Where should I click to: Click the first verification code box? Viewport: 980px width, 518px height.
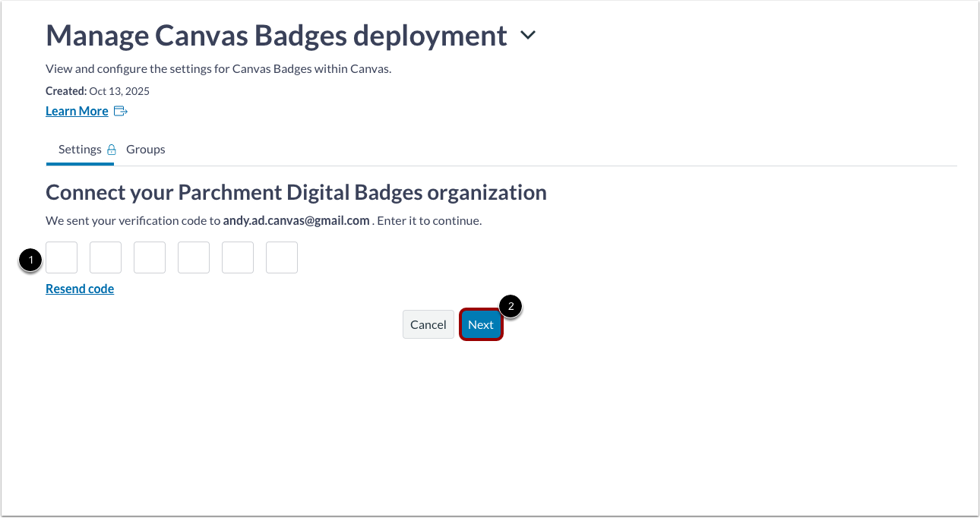coord(61,257)
